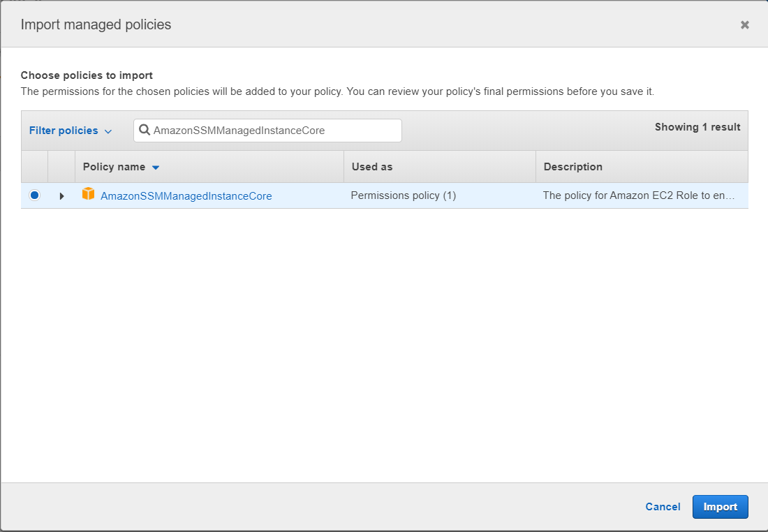Select the AmazonSSMManagedInstanceCore radio button
Viewport: 768px width, 532px height.
[34, 195]
